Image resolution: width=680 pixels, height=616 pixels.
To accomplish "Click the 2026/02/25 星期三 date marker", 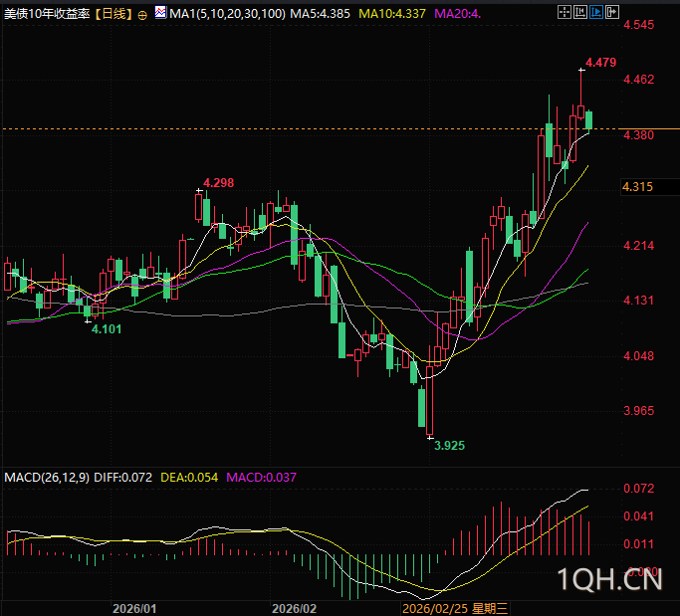I will 455,609.
